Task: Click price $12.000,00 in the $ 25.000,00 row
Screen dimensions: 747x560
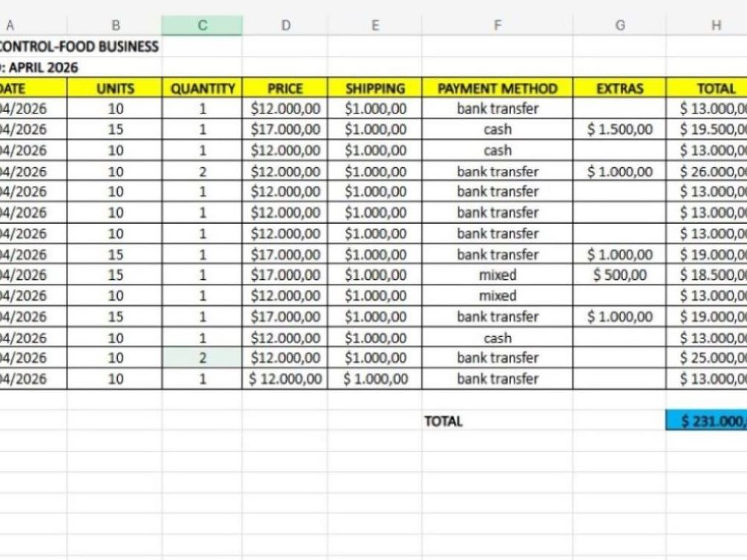Action: (285, 358)
